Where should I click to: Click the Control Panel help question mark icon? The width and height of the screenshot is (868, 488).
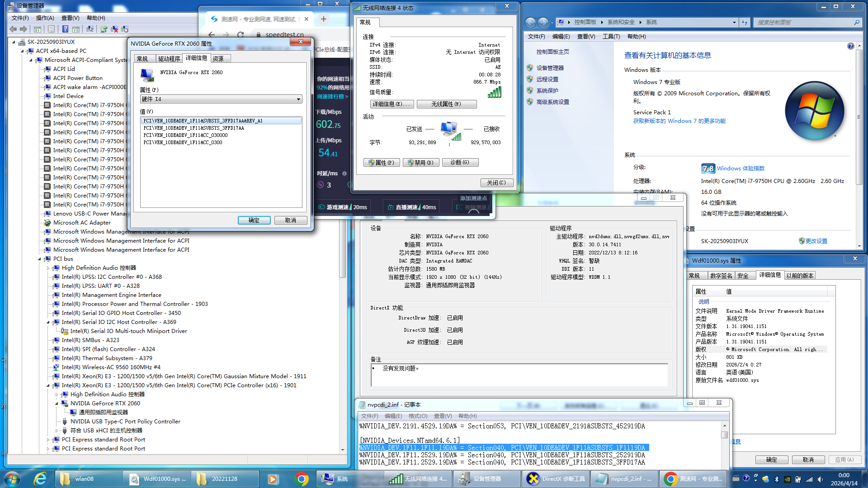click(850, 46)
